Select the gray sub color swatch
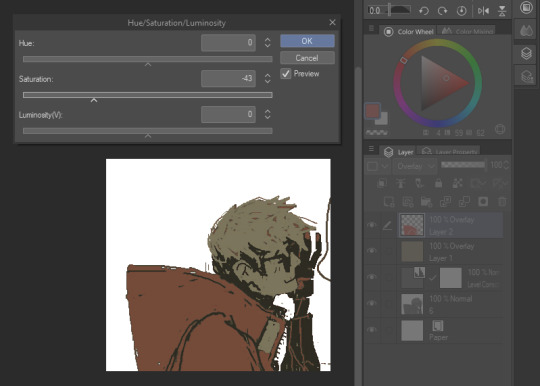Screen dimensions: 540x386 [382, 119]
